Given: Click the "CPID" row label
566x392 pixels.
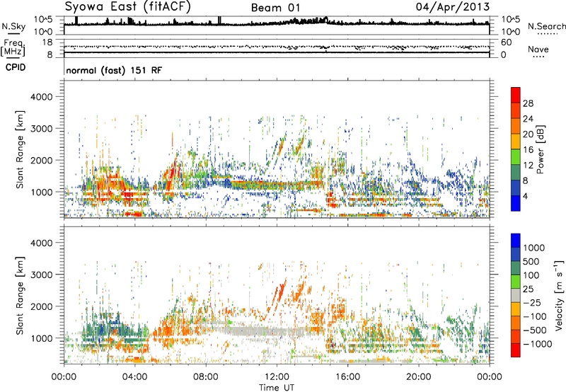Looking at the screenshot, I should 16,67.
